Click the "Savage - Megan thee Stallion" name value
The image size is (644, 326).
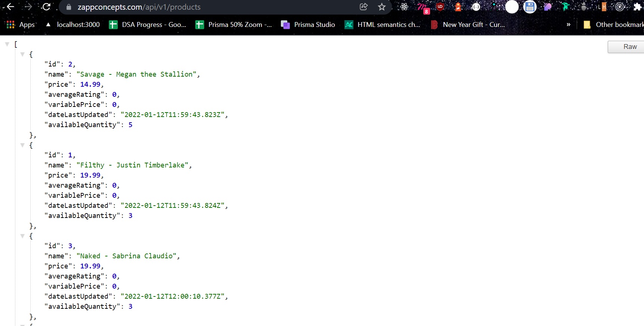[137, 74]
